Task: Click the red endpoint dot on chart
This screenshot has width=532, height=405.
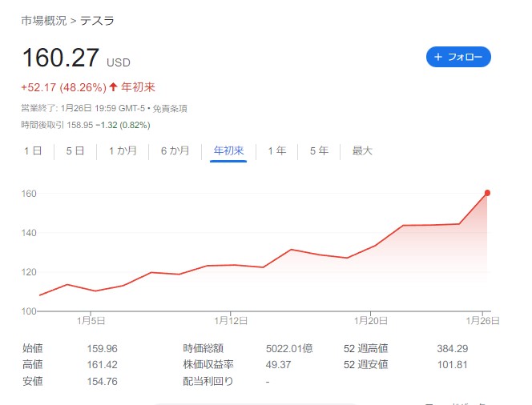Action: [x=487, y=193]
